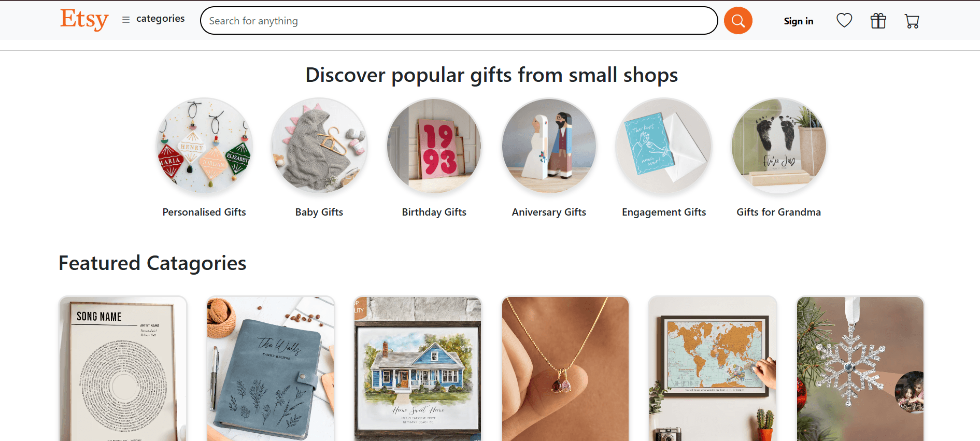
Task: Open the framed world map card
Action: click(x=713, y=368)
